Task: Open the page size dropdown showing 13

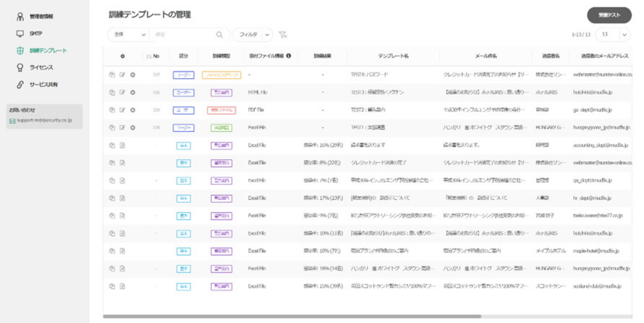Action: point(613,35)
